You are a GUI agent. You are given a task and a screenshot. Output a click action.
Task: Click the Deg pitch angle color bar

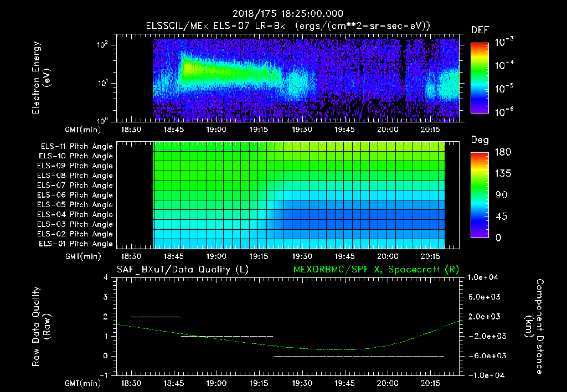tap(480, 195)
